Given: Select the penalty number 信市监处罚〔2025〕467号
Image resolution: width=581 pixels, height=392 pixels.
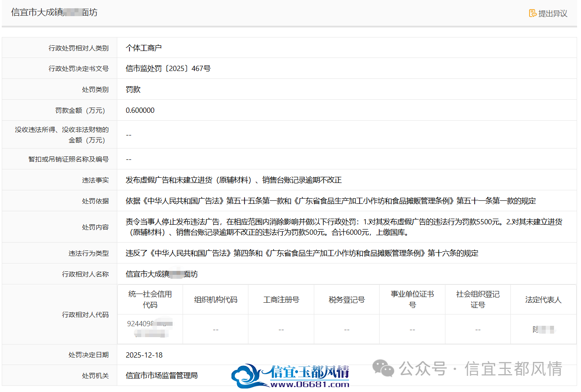Looking at the screenshot, I should (x=168, y=68).
